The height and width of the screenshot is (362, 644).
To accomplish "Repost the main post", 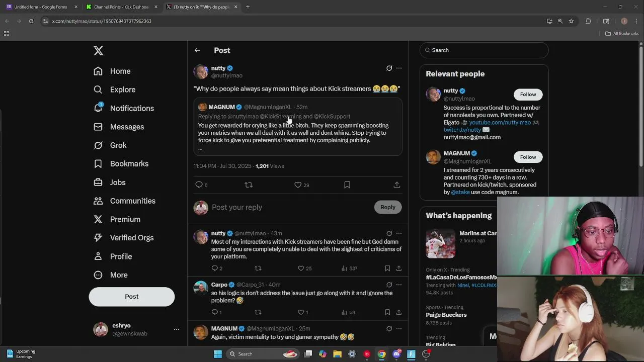I will click(x=248, y=185).
